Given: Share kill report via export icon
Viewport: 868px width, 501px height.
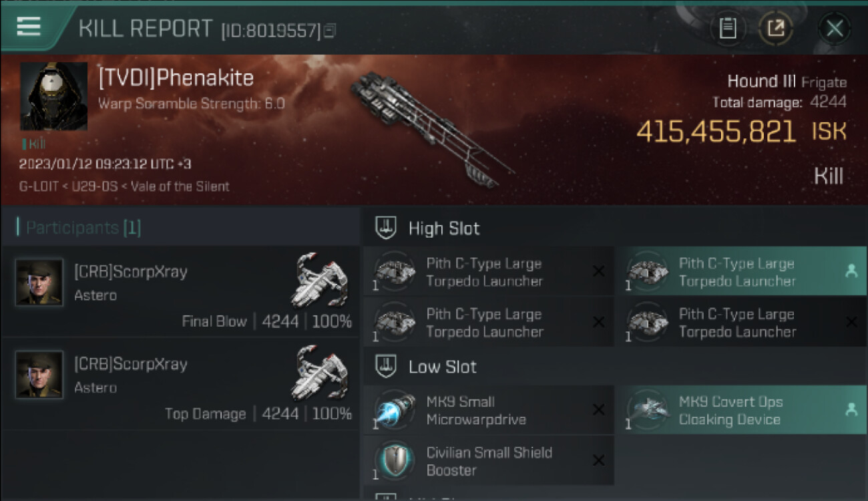Looking at the screenshot, I should (x=776, y=29).
